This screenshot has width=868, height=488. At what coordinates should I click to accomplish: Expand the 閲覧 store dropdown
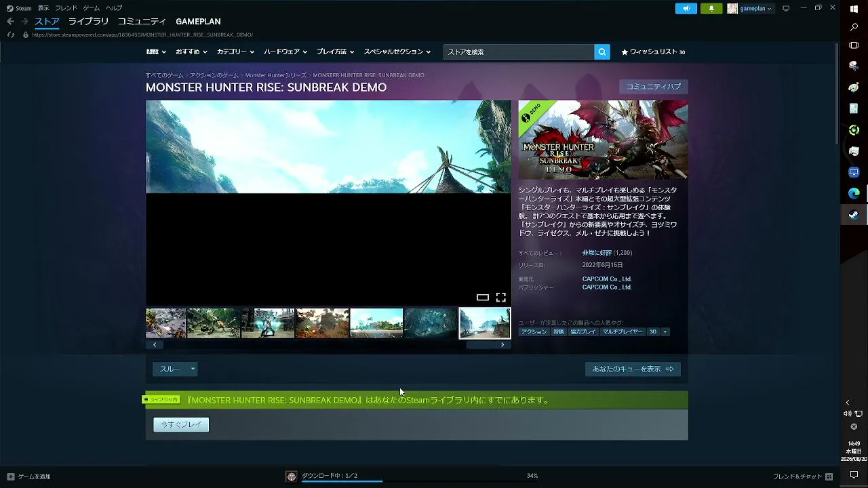tap(157, 52)
